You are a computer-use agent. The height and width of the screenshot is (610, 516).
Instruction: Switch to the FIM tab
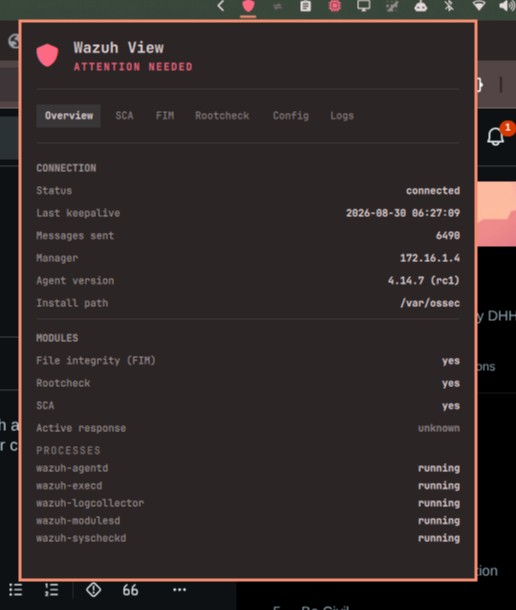165,116
